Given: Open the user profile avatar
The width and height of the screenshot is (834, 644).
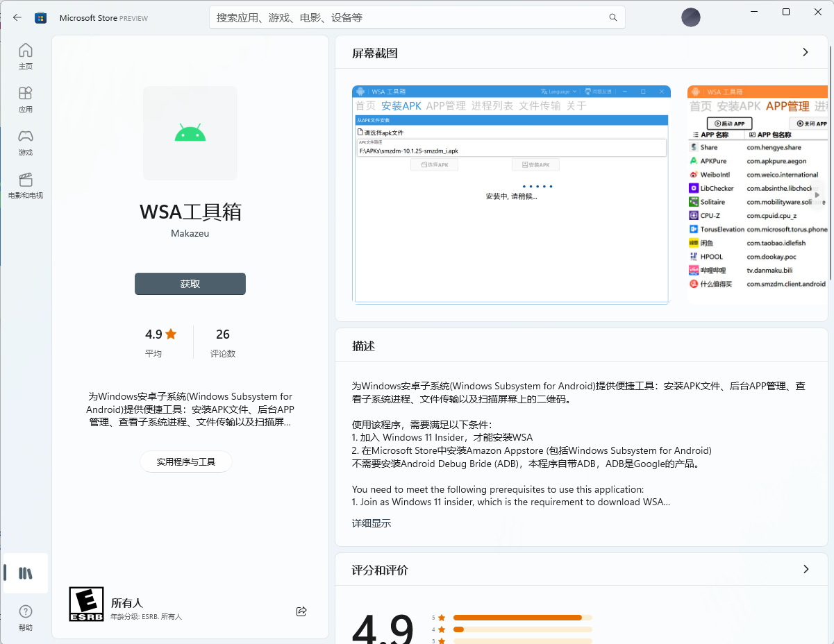Looking at the screenshot, I should pos(691,17).
